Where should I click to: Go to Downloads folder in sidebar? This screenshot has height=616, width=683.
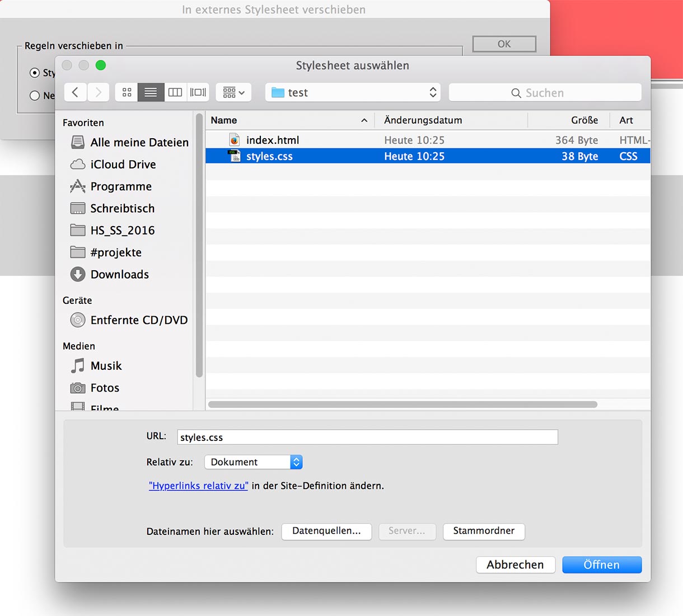(119, 275)
